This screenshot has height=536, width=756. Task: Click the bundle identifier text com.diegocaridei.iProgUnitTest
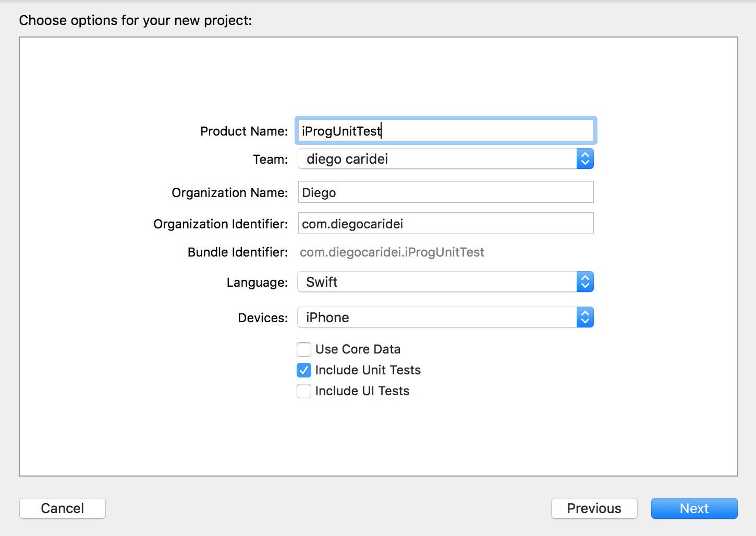[x=392, y=252]
